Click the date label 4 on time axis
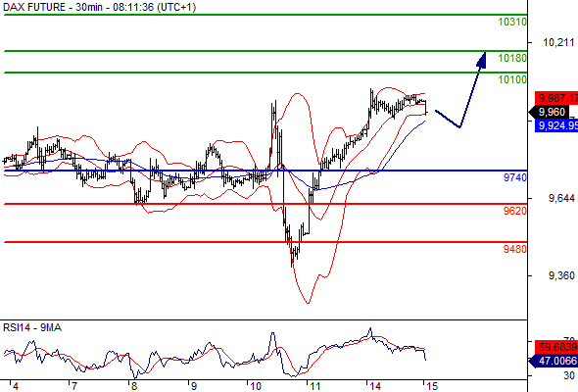 [x=15, y=386]
